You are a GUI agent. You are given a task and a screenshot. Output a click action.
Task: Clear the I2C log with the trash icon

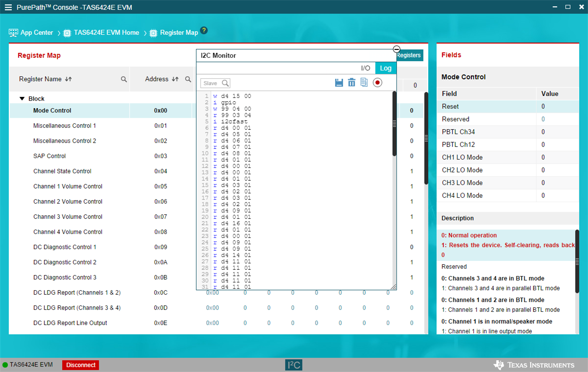(x=352, y=83)
